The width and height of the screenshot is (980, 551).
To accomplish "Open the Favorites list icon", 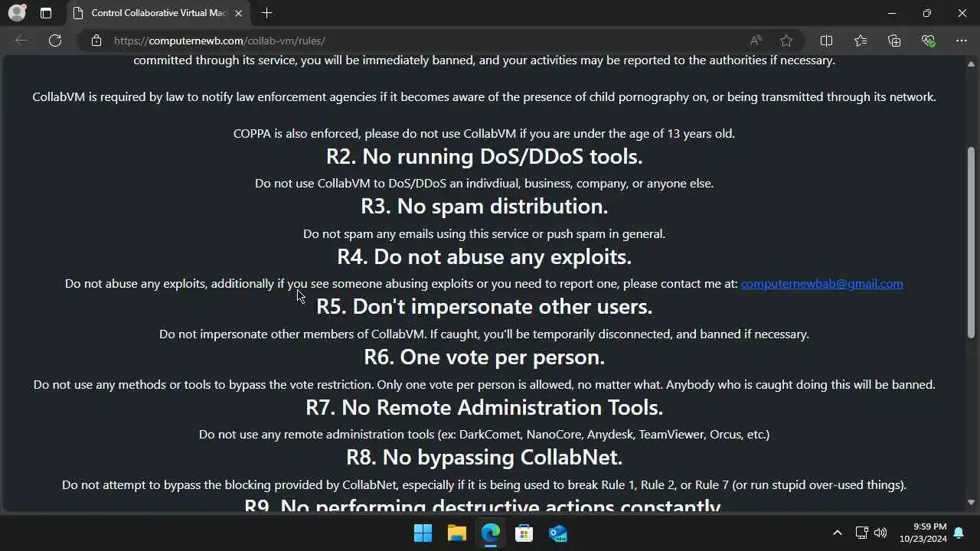I will pyautogui.click(x=861, y=41).
